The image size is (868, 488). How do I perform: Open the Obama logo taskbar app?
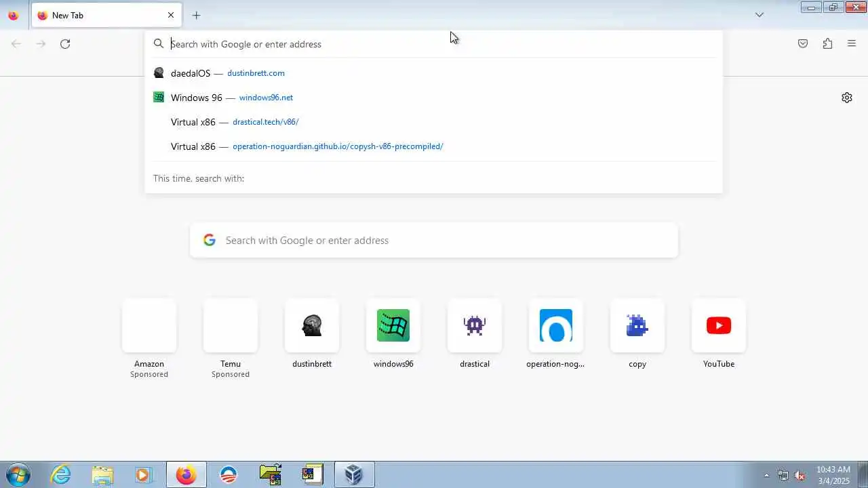click(229, 474)
